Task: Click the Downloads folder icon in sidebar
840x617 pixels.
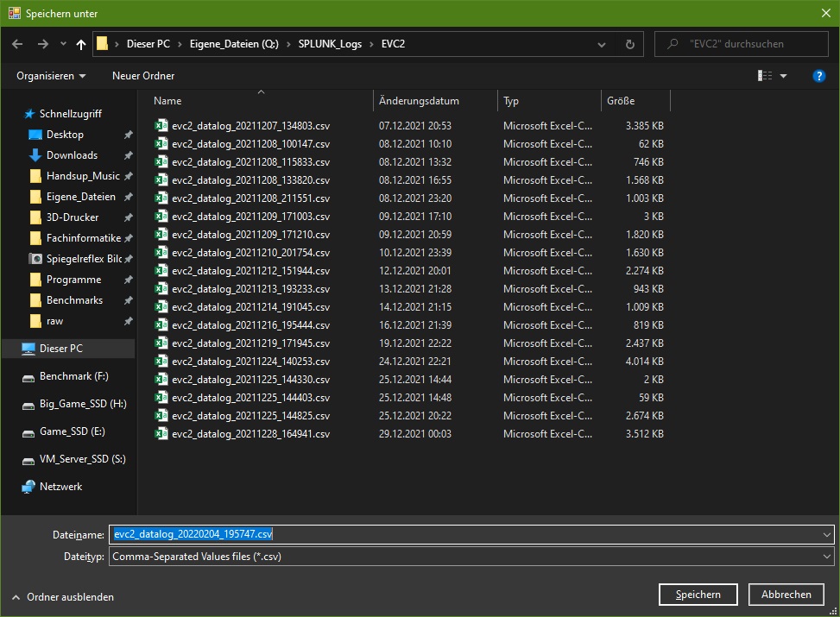Action: coord(35,155)
